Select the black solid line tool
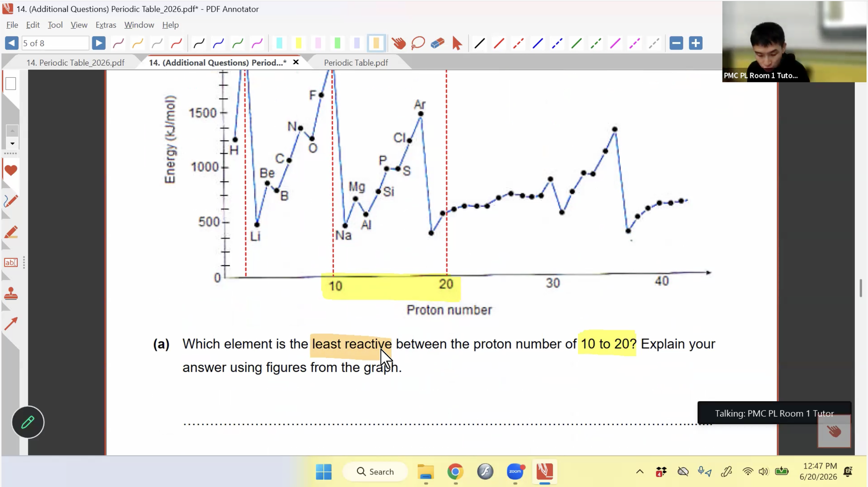 480,43
